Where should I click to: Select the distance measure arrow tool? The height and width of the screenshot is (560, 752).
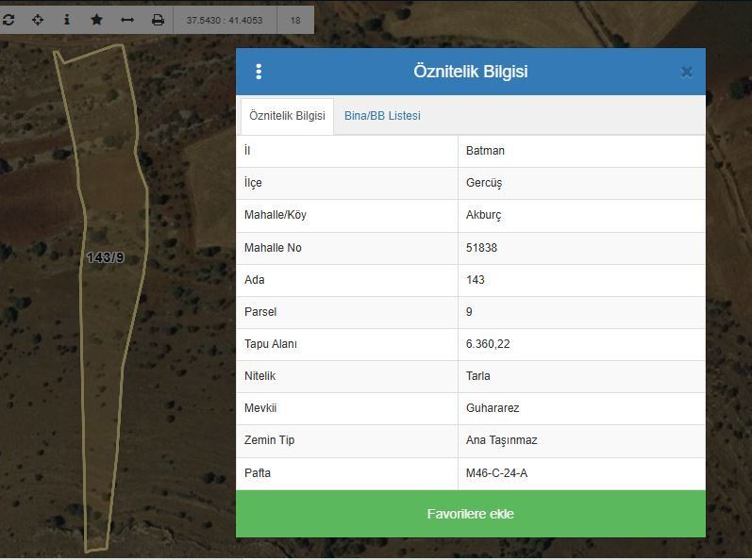pos(126,20)
